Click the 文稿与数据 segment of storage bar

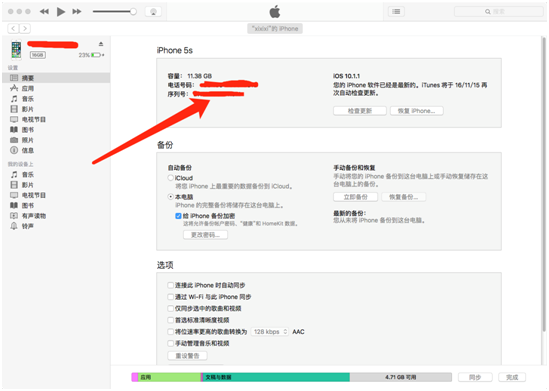276,377
